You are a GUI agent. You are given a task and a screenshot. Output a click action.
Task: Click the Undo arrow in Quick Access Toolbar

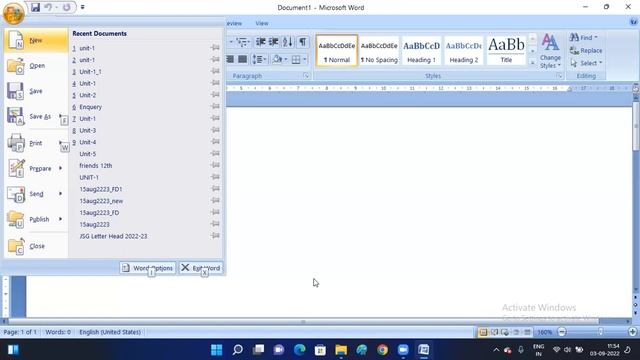point(48,7)
